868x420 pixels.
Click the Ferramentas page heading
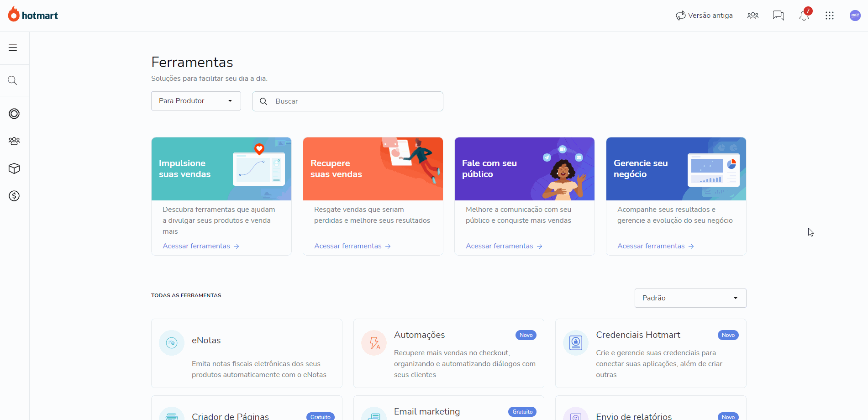point(192,62)
